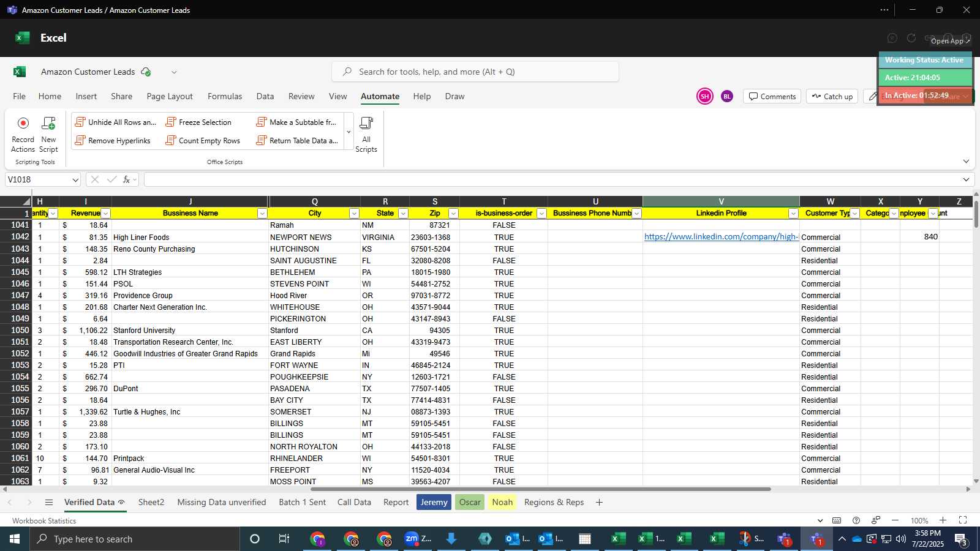Add a new sheet with the plus icon
The width and height of the screenshot is (980, 551).
(599, 503)
